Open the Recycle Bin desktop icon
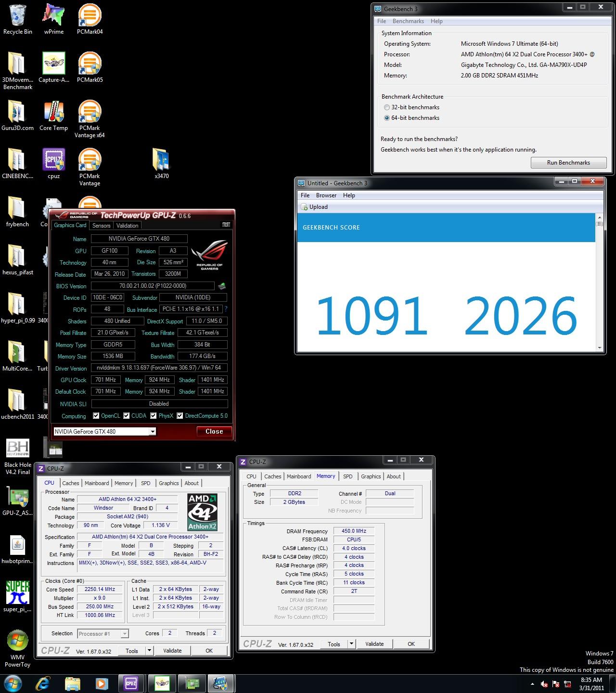Viewport: 616px width, 693px height. pos(17,19)
